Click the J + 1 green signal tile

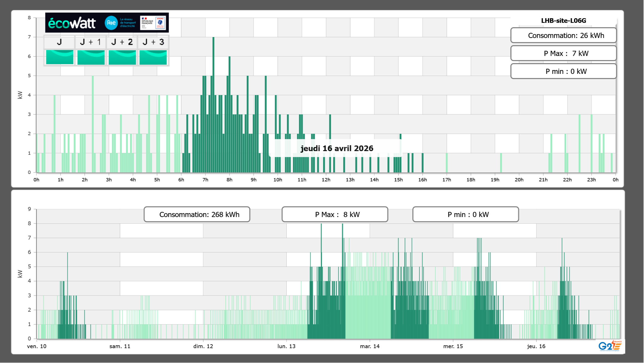coord(91,57)
